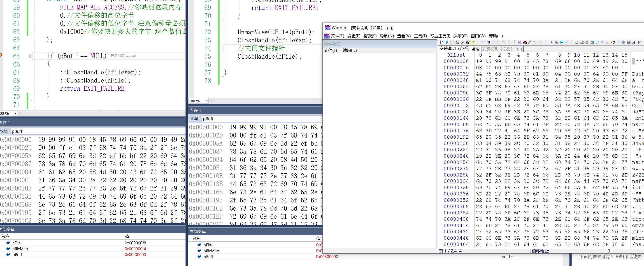
Task: Click the black right triangle plus icon
Action: pos(639,42)
